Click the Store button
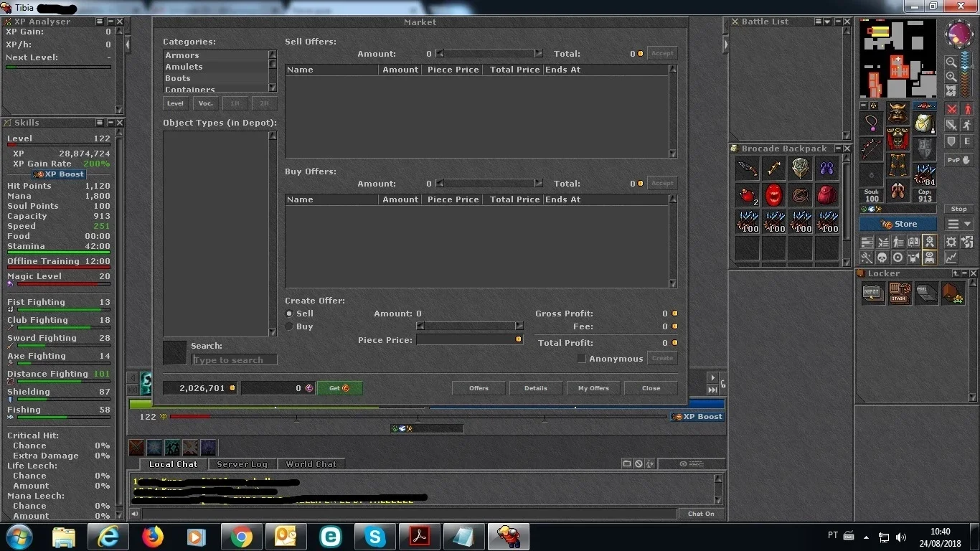The image size is (980, 551). point(898,224)
